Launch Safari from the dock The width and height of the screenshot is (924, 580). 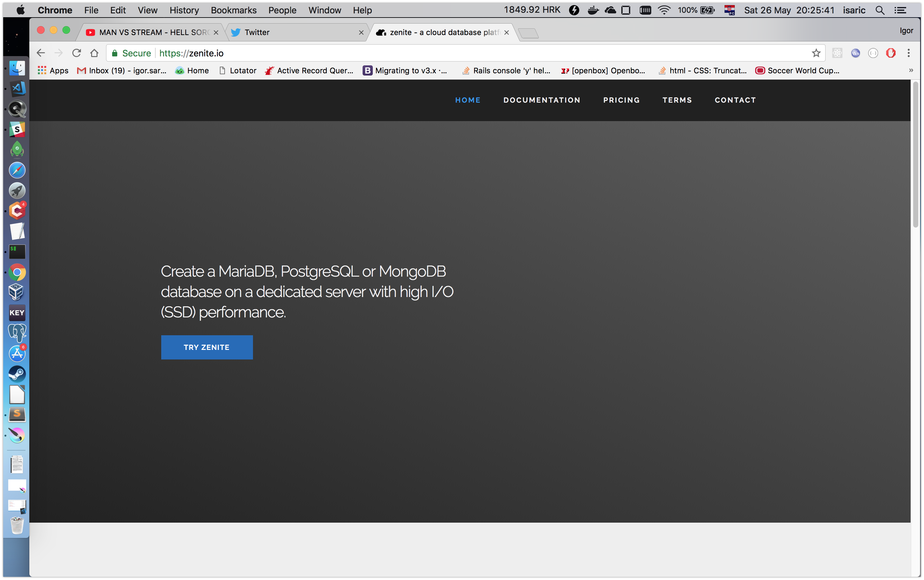point(17,170)
